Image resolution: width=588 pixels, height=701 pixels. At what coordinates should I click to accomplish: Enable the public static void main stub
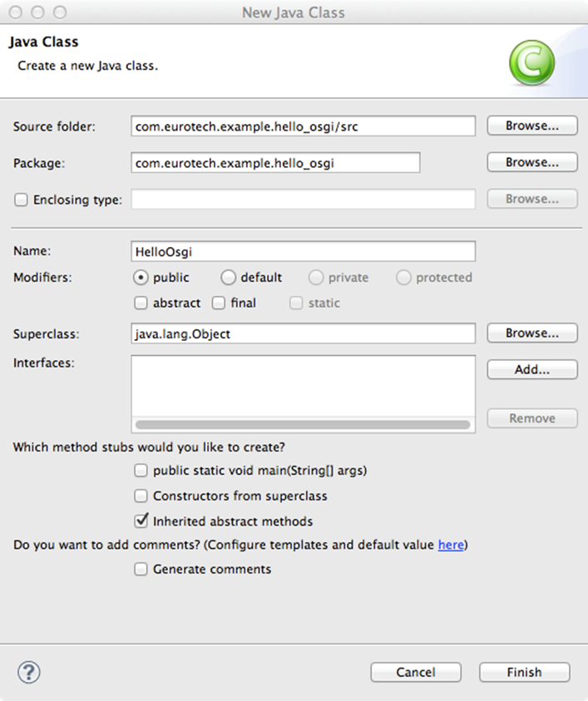(x=141, y=471)
